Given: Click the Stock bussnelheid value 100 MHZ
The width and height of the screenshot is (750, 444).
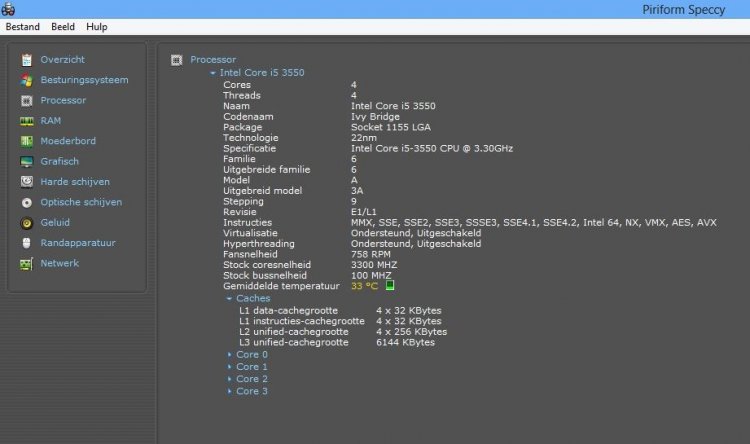Looking at the screenshot, I should point(371,276).
